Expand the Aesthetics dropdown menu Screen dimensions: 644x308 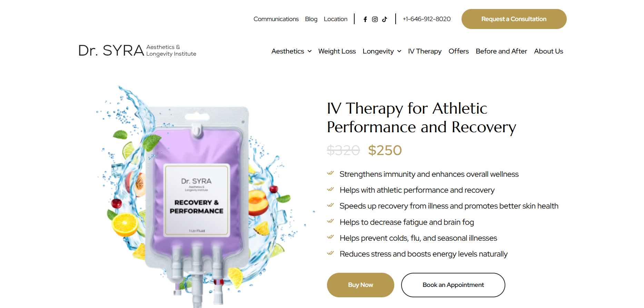[291, 51]
